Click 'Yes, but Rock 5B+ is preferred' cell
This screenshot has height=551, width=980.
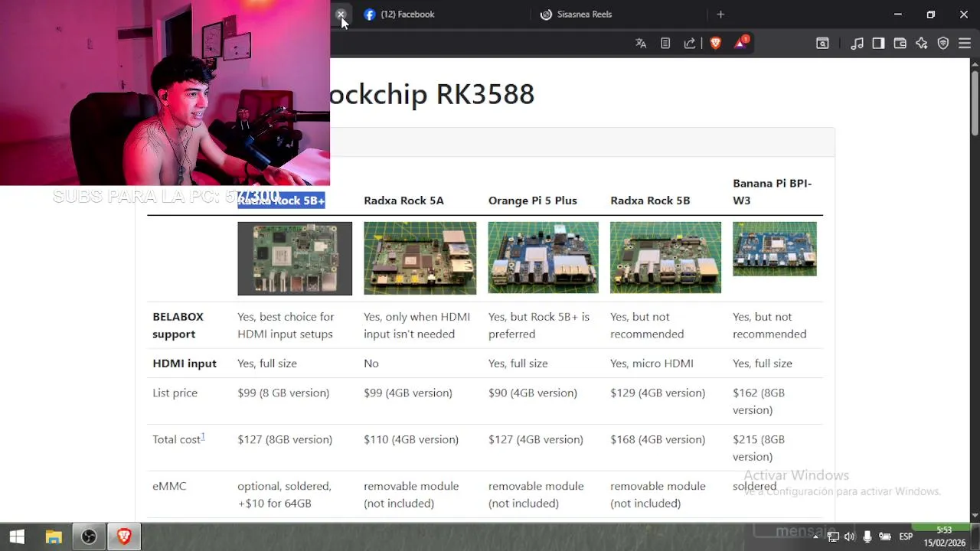coord(539,325)
